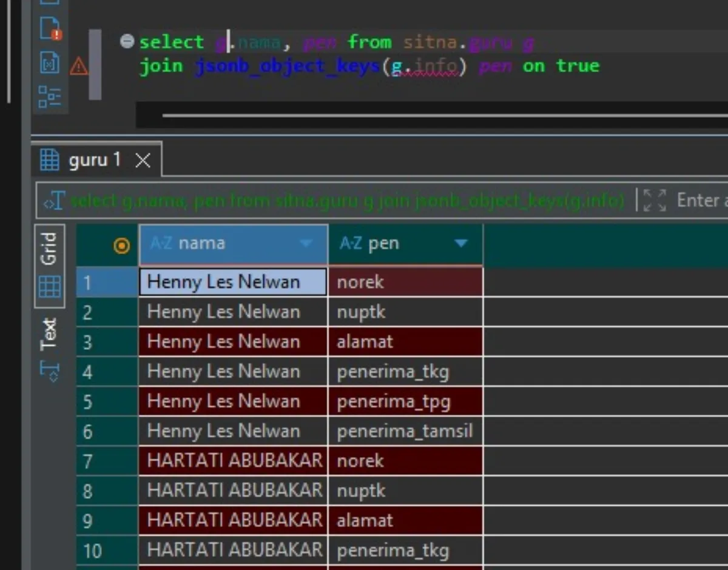Click norek cell in row 1
728x570 pixels.
pos(406,282)
